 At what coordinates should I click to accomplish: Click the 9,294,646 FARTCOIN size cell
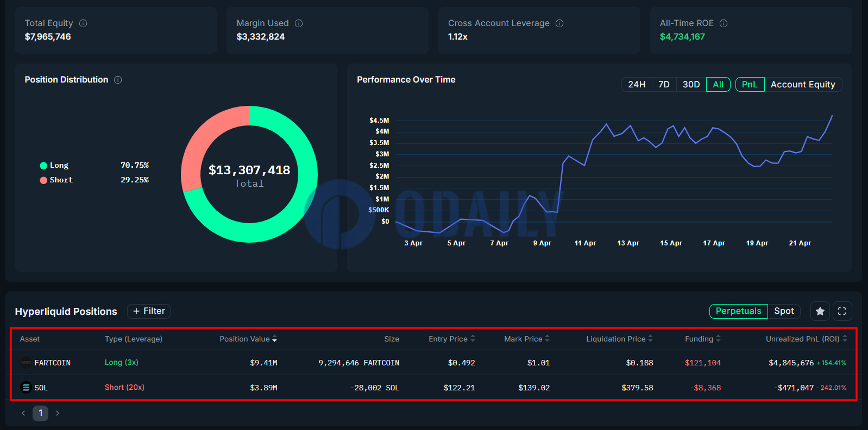tap(359, 363)
